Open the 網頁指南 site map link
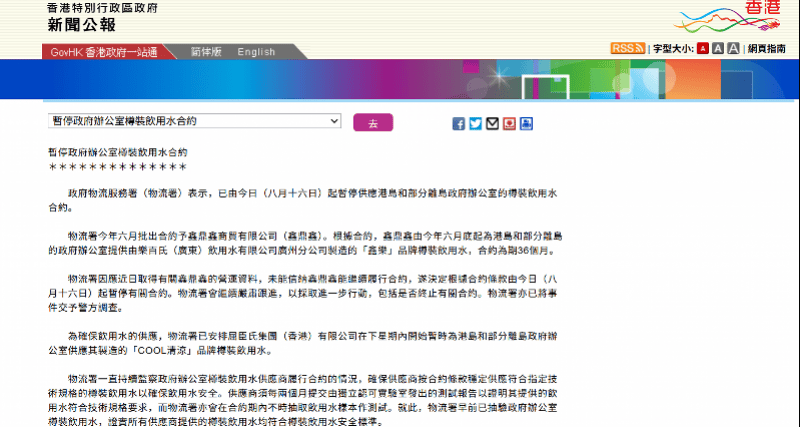Screen dimensions: 800x427 (x=766, y=49)
